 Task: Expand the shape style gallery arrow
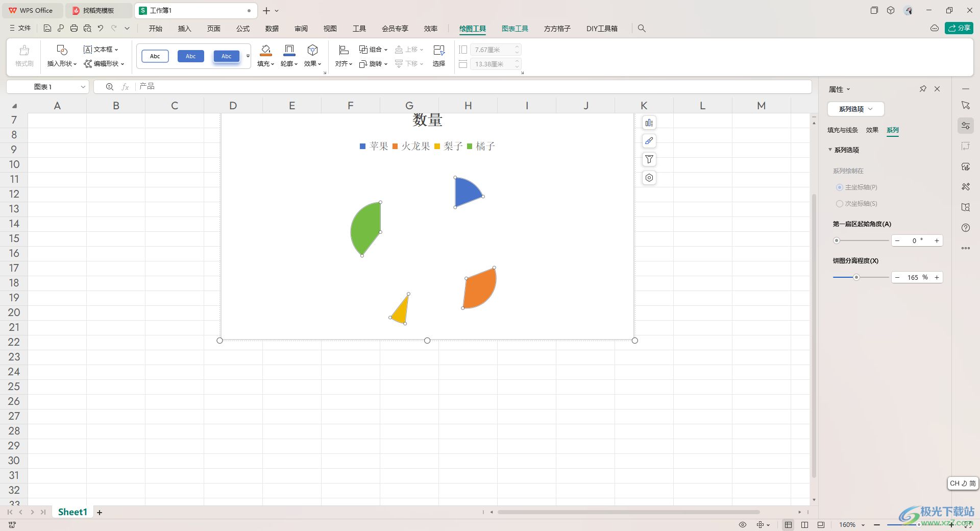click(248, 56)
